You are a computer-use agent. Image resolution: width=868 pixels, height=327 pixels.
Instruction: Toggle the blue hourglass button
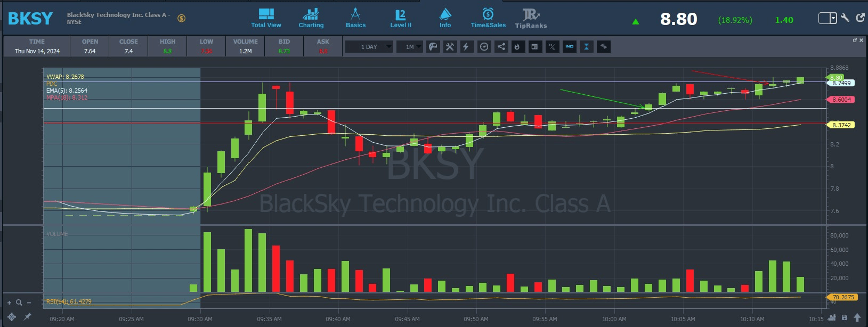587,47
